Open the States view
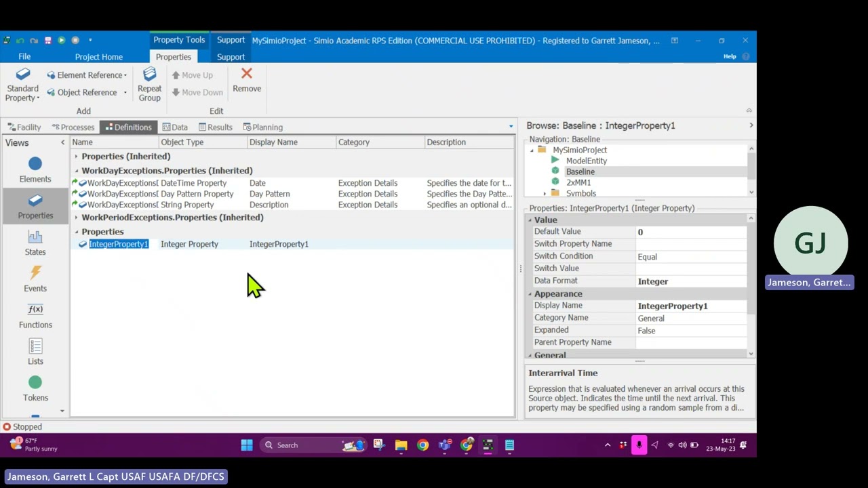868x488 pixels. (x=35, y=243)
